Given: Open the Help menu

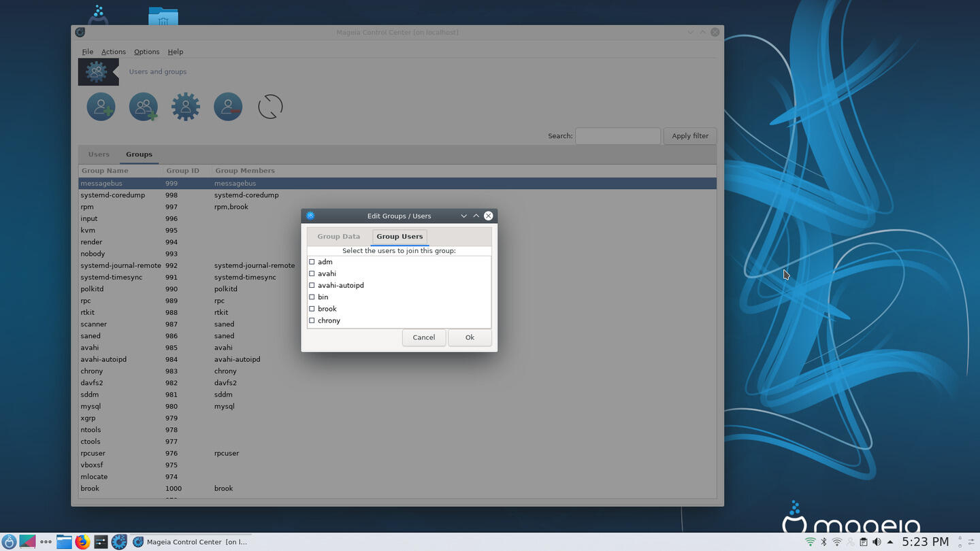Looking at the screenshot, I should point(176,52).
